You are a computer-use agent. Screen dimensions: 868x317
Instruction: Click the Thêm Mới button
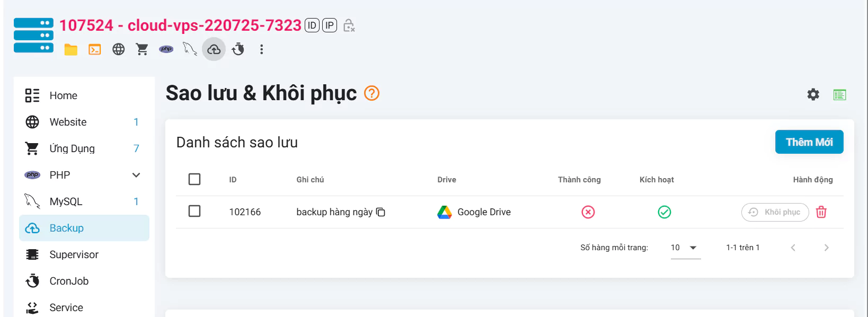coord(809,142)
